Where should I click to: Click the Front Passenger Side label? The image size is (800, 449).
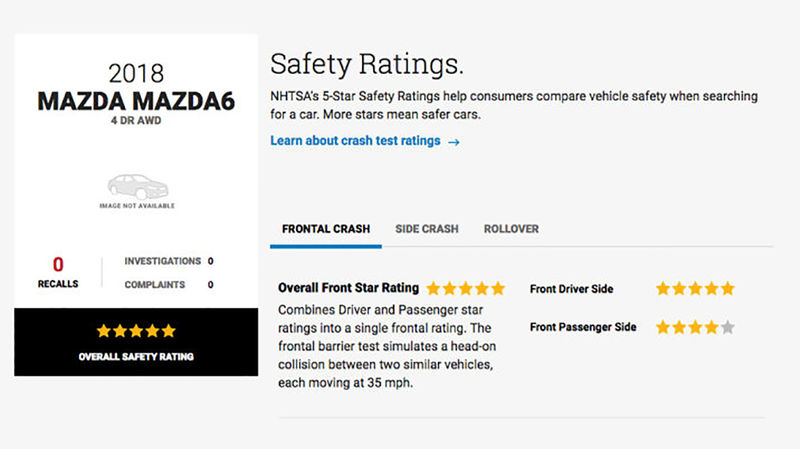click(x=583, y=327)
